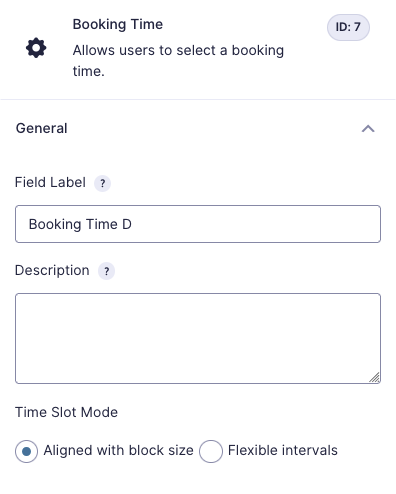
Task: Select Flexible intervals radio button
Action: tap(211, 451)
